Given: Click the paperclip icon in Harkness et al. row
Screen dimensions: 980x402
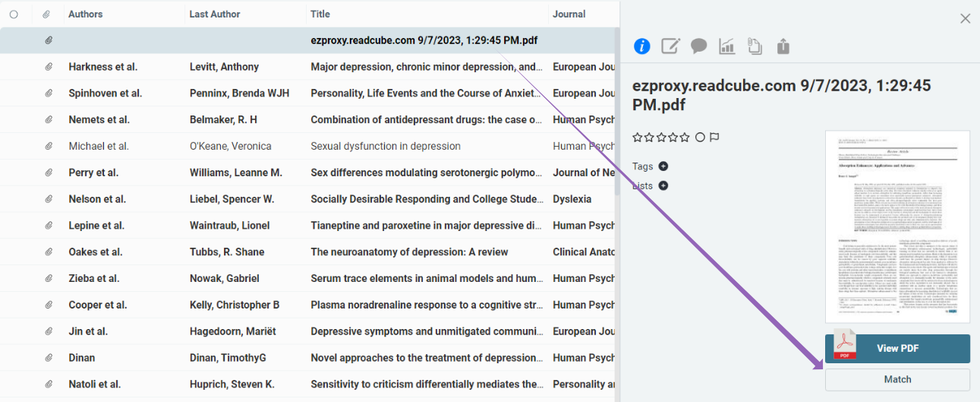Looking at the screenshot, I should click(x=49, y=67).
